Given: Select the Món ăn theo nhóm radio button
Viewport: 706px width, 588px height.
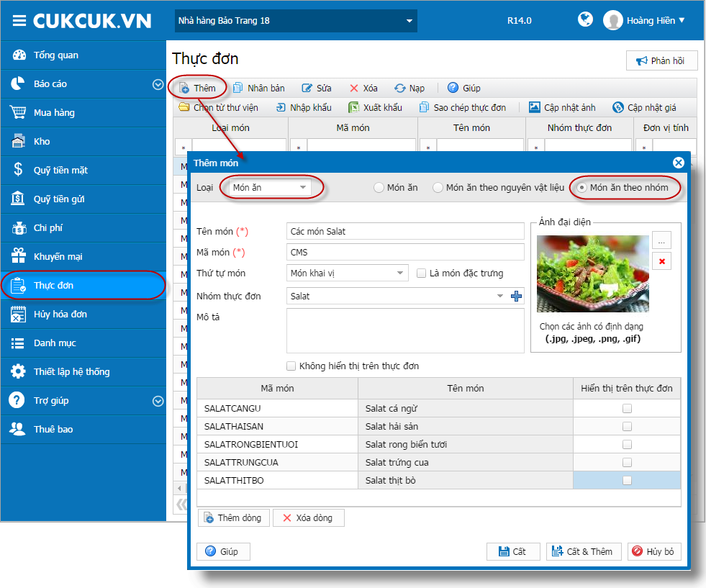Looking at the screenshot, I should (x=581, y=188).
